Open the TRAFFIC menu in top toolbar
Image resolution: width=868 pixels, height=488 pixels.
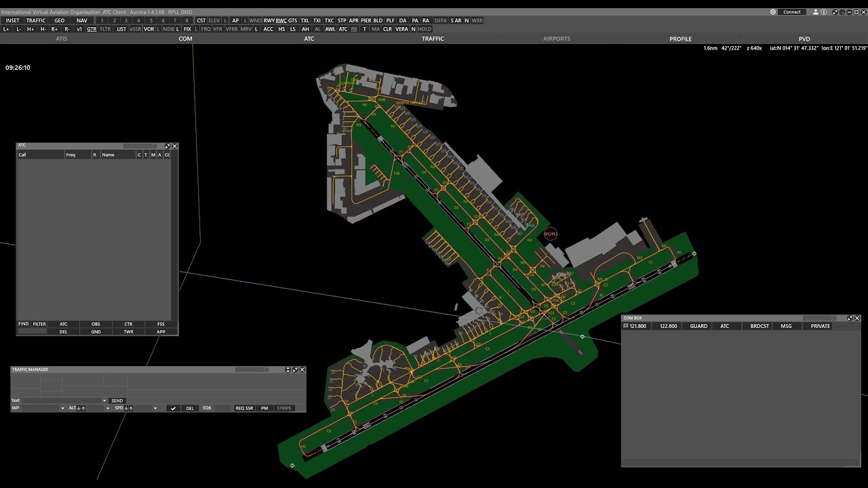36,20
